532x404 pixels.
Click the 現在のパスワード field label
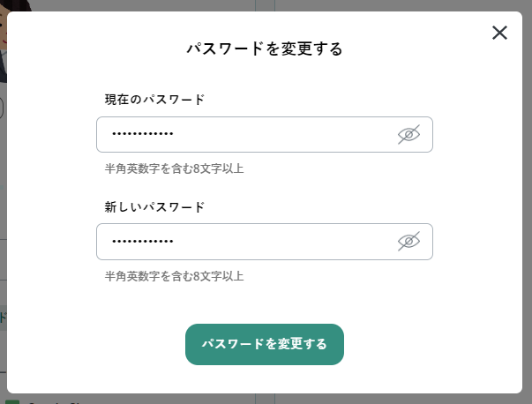(x=154, y=100)
